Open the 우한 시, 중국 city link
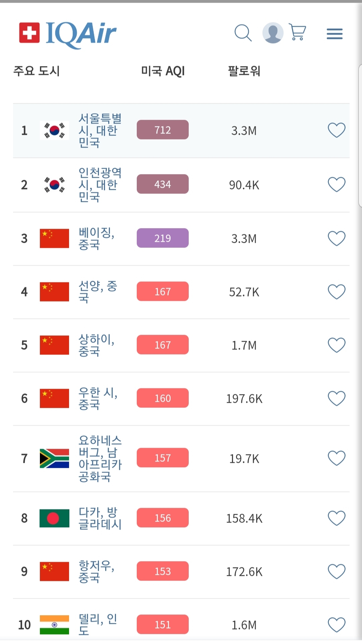362x644 pixels. [98, 398]
